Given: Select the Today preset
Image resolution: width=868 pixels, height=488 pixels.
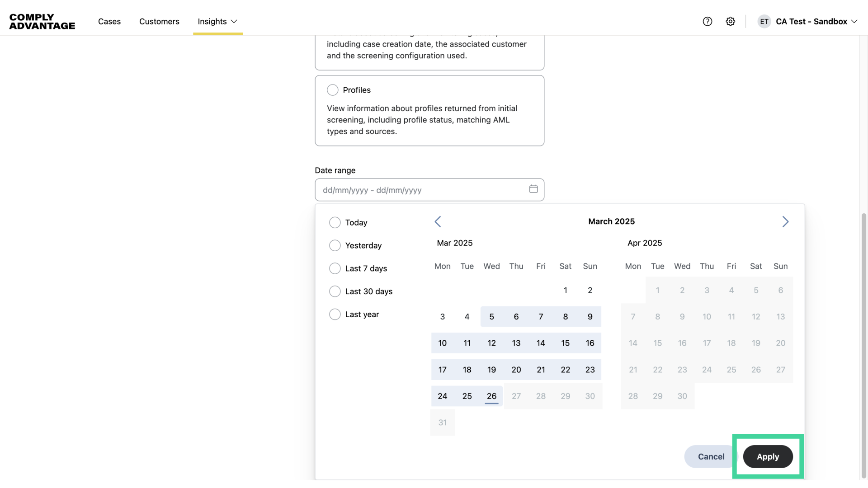Looking at the screenshot, I should [x=335, y=222].
